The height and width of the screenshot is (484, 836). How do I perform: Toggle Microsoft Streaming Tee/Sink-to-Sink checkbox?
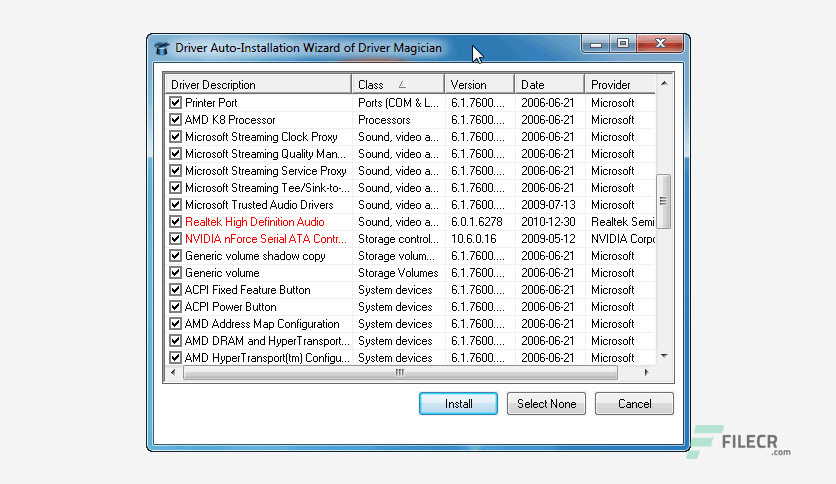(175, 188)
